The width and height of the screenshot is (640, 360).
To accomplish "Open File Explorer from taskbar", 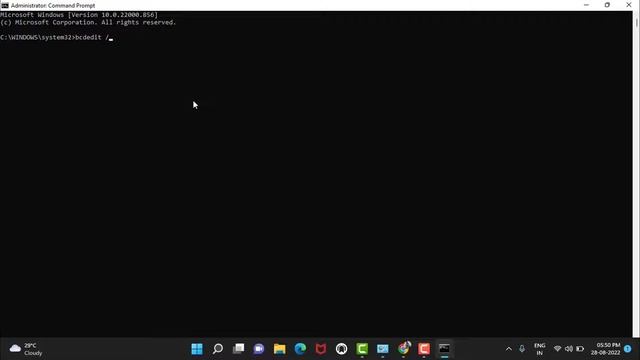I will [x=280, y=349].
